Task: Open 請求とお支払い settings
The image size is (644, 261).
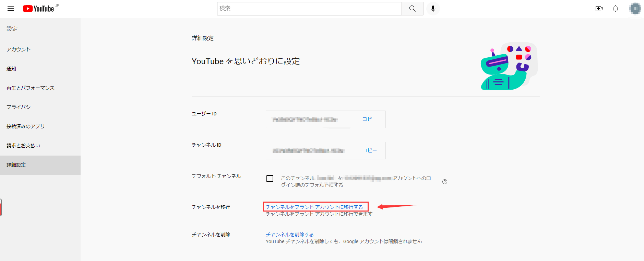Action: tap(40, 146)
